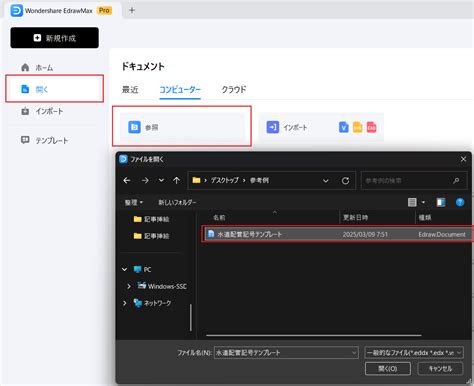Switch to the クラウド tab
474x386 pixels.
(x=234, y=89)
